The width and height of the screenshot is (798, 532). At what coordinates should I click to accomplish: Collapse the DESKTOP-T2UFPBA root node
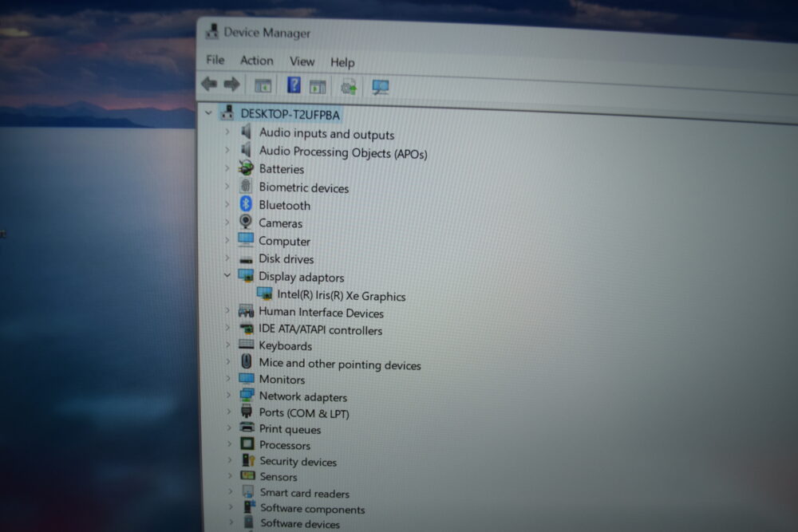tap(208, 112)
